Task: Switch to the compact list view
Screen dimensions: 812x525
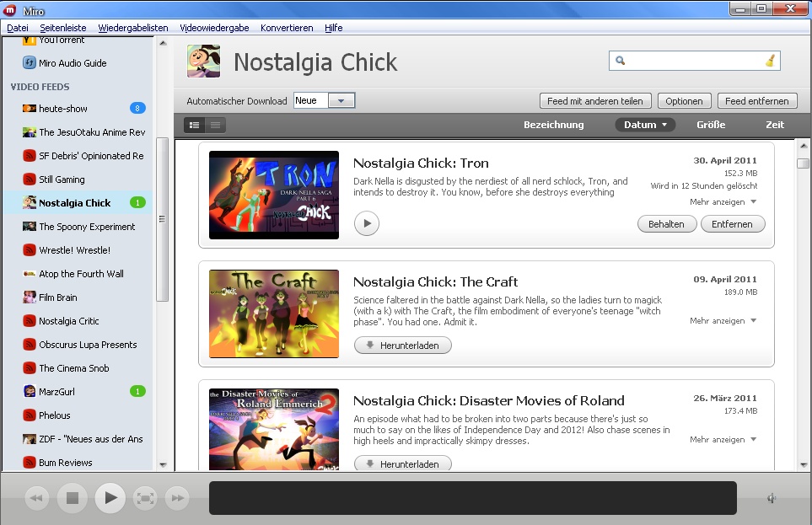Action: pyautogui.click(x=216, y=125)
